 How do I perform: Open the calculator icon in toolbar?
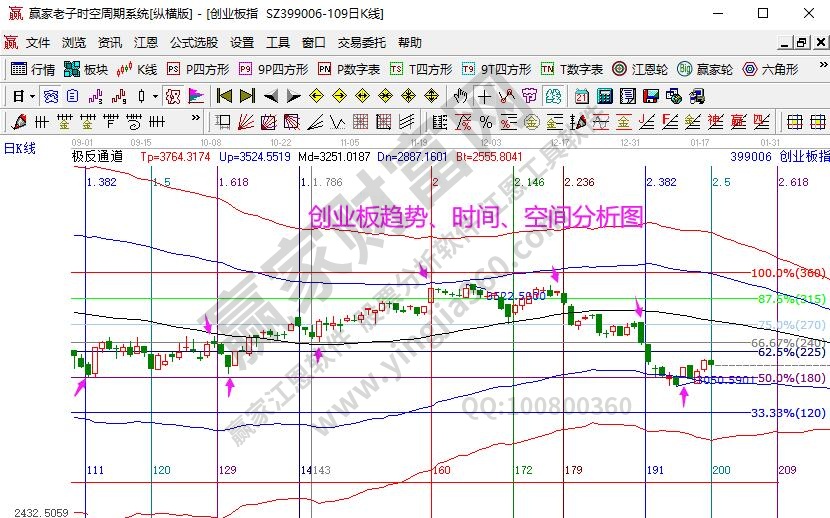coord(604,96)
